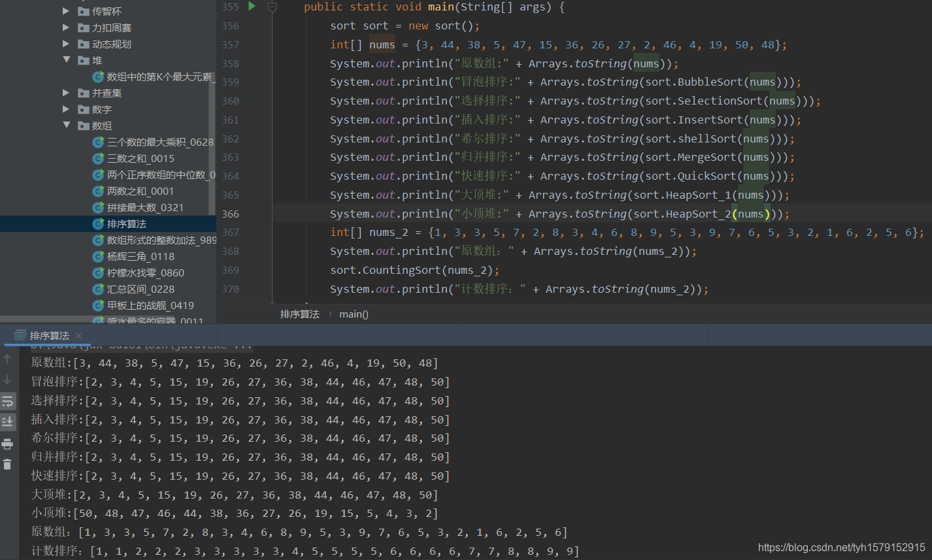The image size is (932, 560).
Task: Expand the 并查集 folder
Action: pos(66,93)
